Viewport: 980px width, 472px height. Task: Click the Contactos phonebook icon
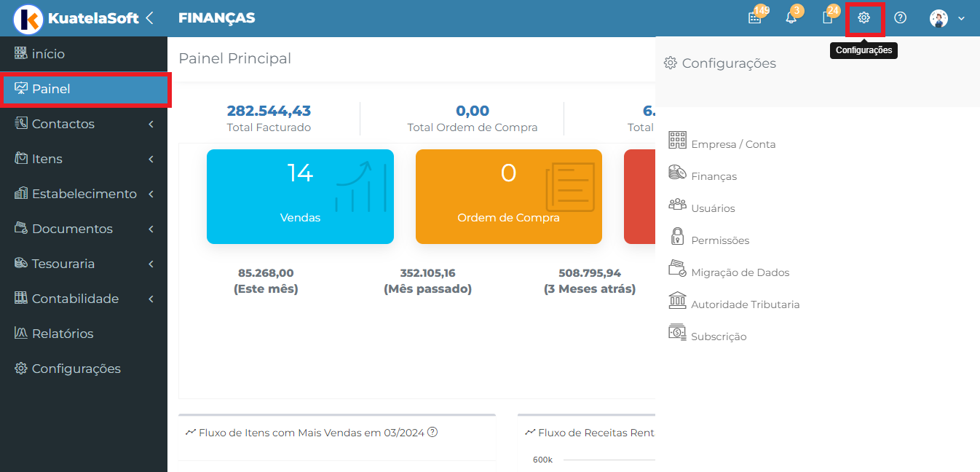(x=21, y=123)
